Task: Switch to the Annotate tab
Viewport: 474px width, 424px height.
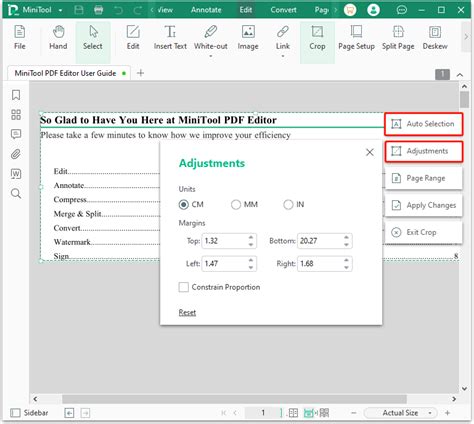Action: click(206, 10)
